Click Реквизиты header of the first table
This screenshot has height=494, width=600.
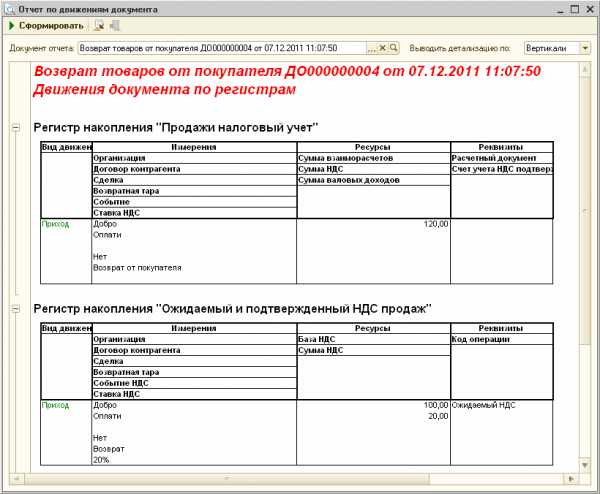click(501, 147)
